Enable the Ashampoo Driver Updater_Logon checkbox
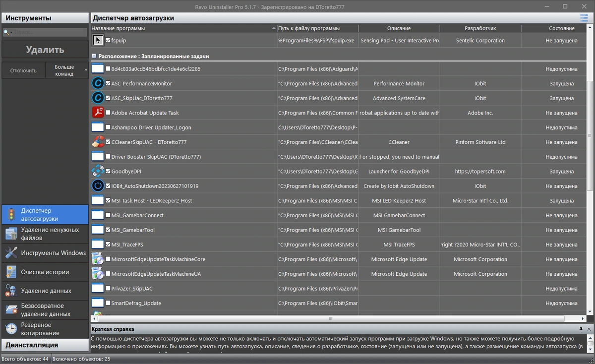The image size is (595, 364). [x=108, y=127]
